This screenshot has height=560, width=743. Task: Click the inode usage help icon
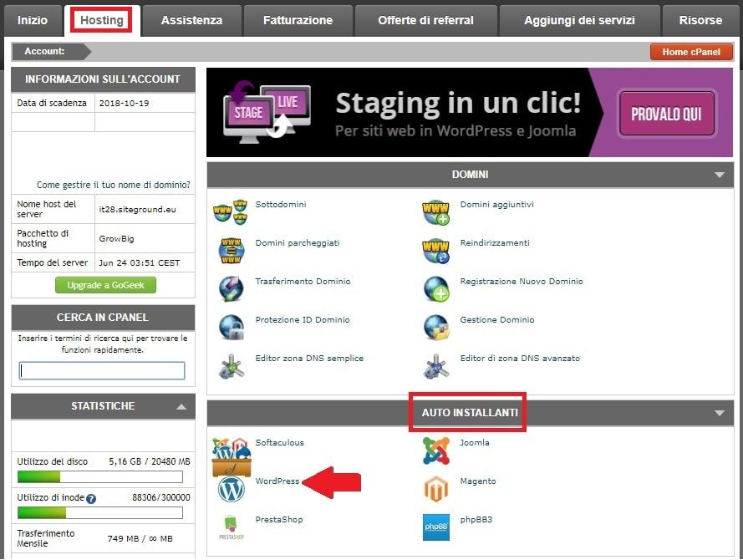(91, 498)
